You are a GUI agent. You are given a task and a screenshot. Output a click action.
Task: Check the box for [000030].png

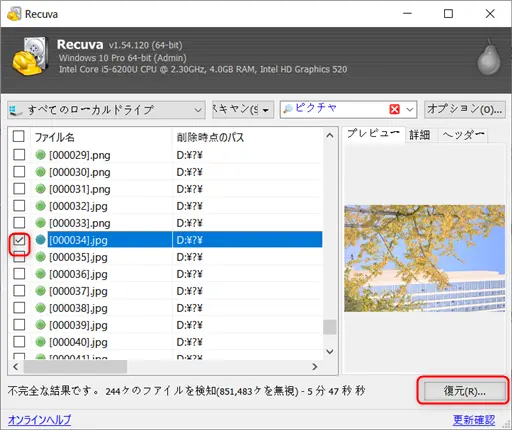pos(19,172)
